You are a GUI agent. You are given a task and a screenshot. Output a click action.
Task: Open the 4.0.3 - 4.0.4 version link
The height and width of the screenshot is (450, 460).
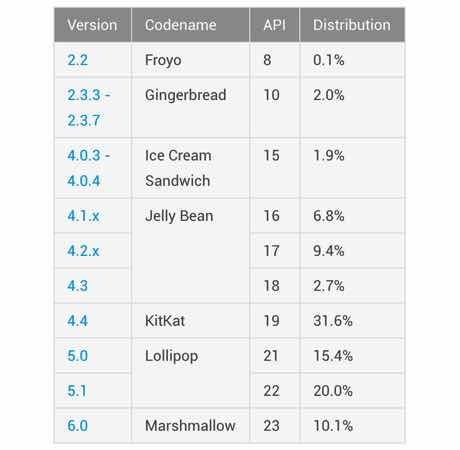coord(89,168)
